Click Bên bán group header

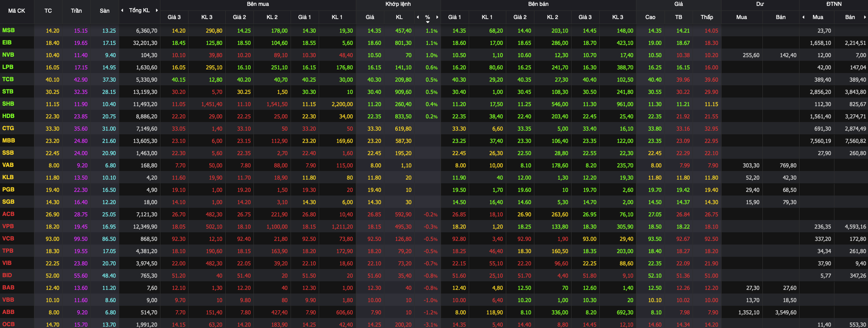(538, 4)
